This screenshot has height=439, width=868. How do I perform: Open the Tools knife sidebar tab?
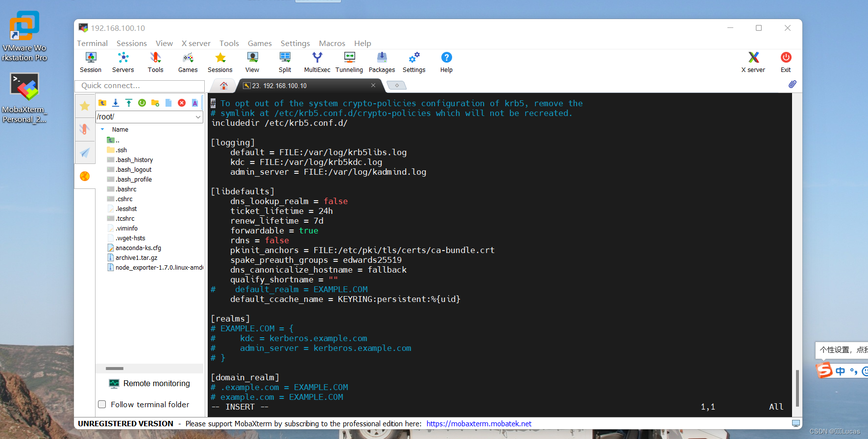85,129
